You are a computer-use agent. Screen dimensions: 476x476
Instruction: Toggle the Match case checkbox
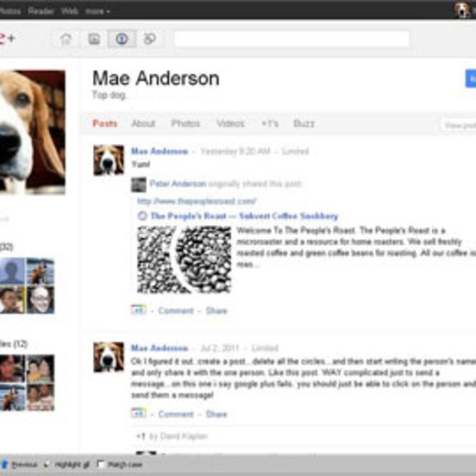tap(101, 464)
